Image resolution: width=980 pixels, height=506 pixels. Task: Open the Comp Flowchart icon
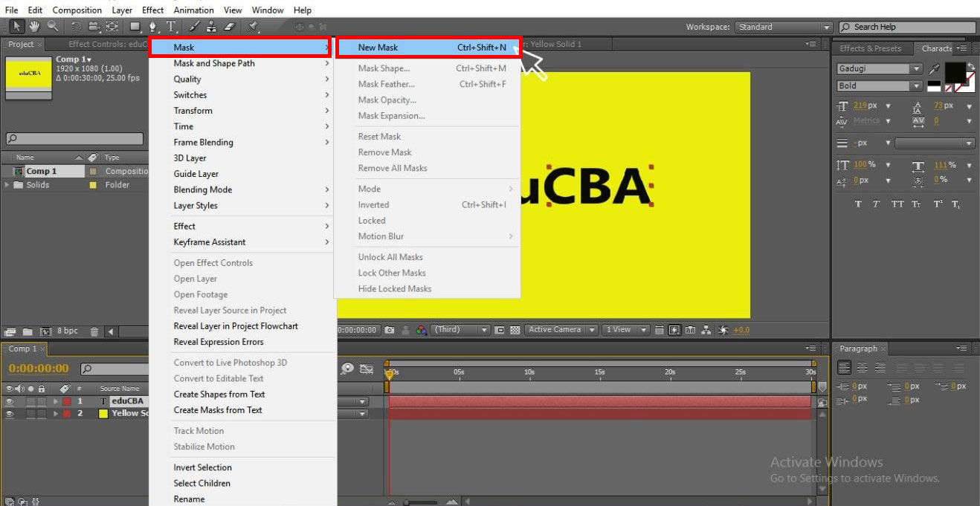(x=706, y=330)
